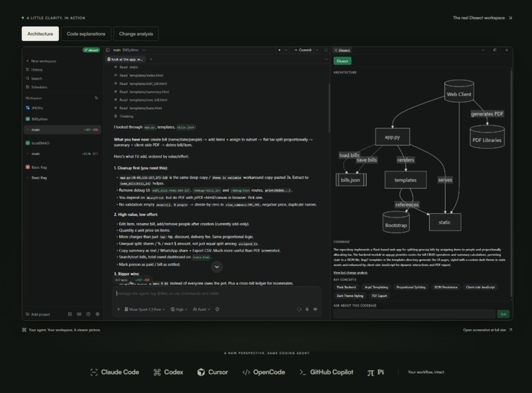Click the templates node in diagram
The height and width of the screenshot is (393, 532).
coord(405,180)
